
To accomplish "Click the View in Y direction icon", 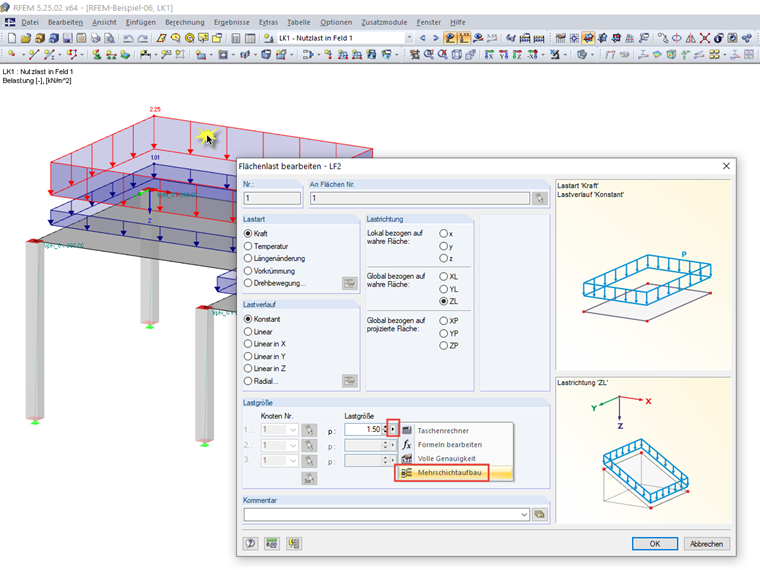I will tap(504, 55).
